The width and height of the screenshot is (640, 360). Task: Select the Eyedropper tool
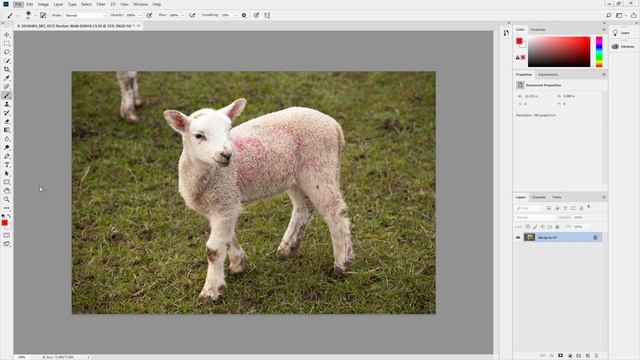[x=7, y=78]
